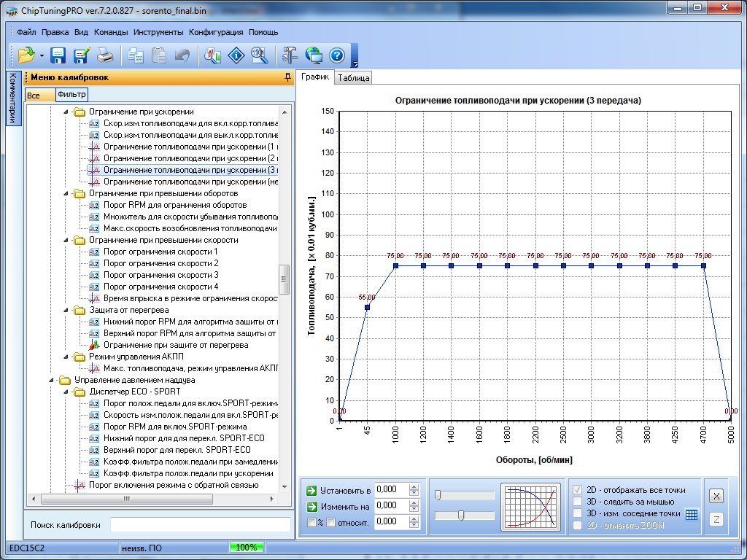Image resolution: width=747 pixels, height=560 pixels.
Task: Save the file with floppy disk icon
Action: [x=58, y=55]
